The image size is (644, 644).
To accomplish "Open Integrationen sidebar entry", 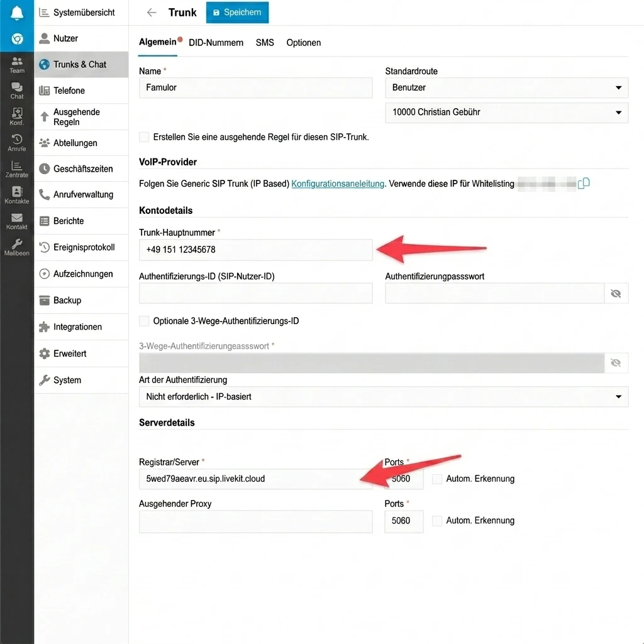I will pos(81,327).
